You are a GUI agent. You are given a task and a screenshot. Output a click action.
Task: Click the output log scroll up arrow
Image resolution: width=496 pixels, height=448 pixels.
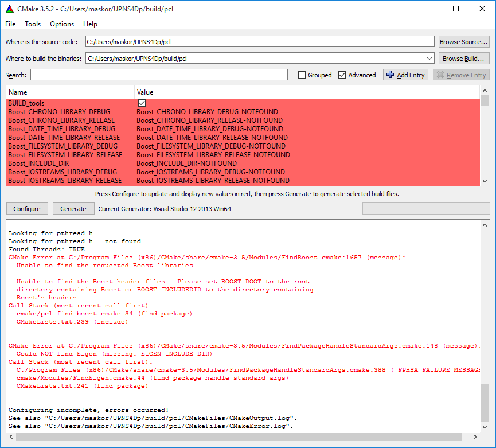485,225
